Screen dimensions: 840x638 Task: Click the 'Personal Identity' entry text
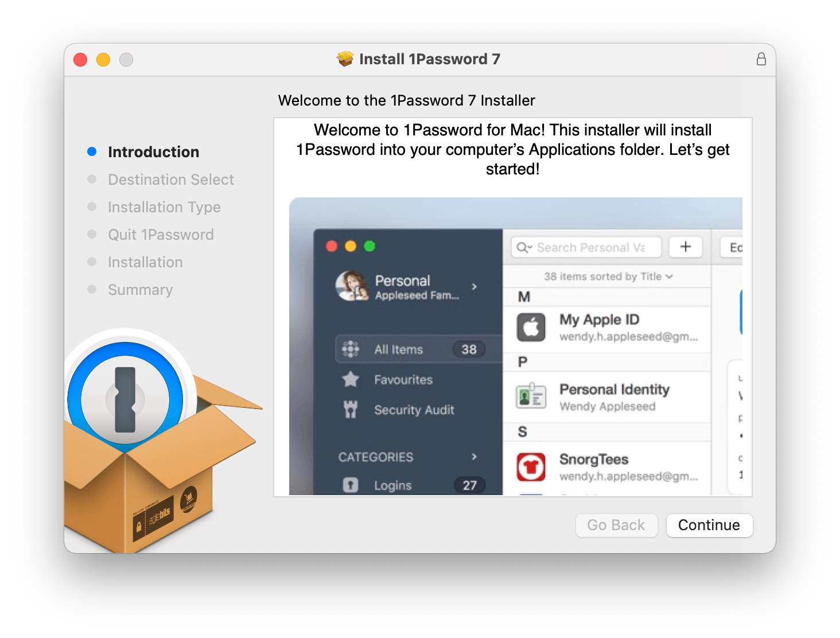click(x=615, y=390)
